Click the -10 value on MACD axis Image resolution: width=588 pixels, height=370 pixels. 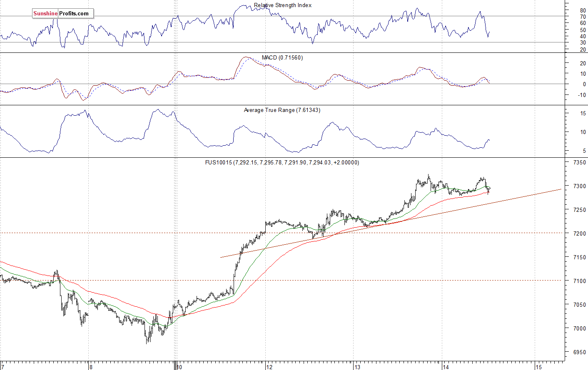point(582,95)
